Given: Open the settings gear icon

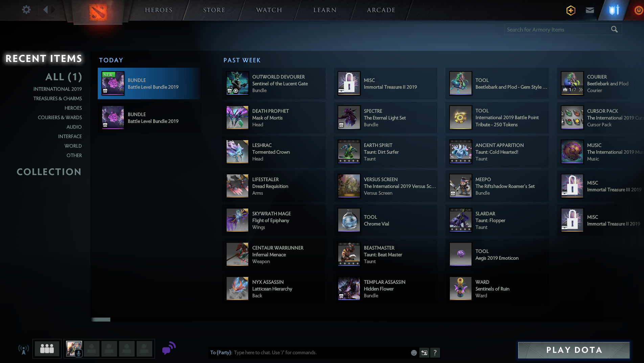Looking at the screenshot, I should point(26,10).
